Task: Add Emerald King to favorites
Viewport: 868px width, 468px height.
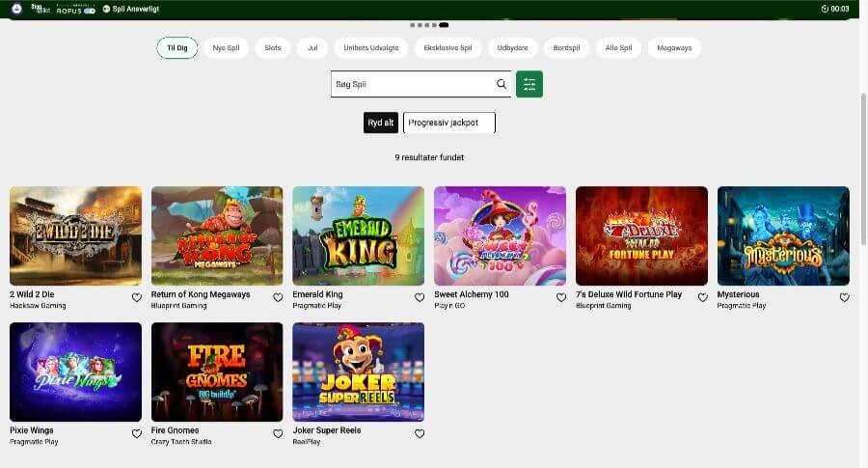Action: tap(420, 297)
